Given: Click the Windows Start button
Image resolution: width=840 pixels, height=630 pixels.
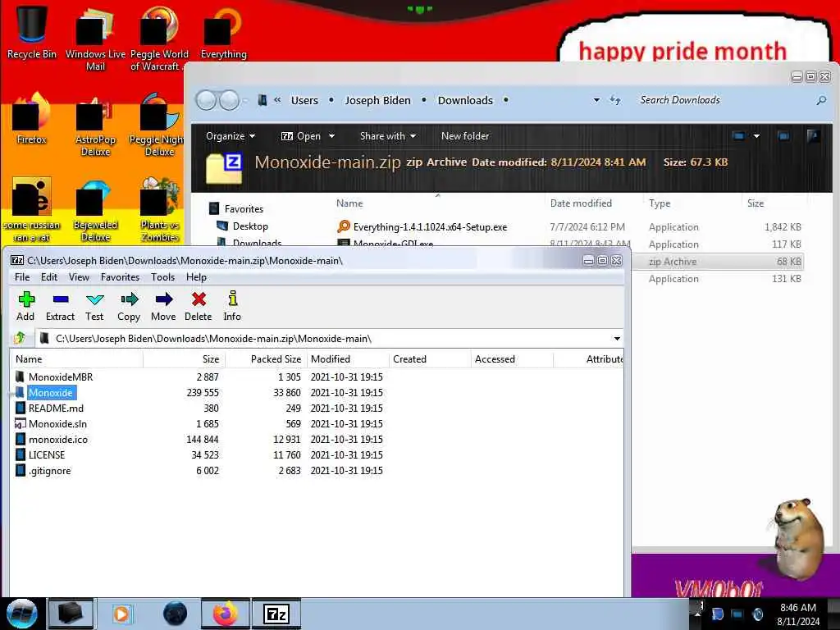Looking at the screenshot, I should point(22,614).
